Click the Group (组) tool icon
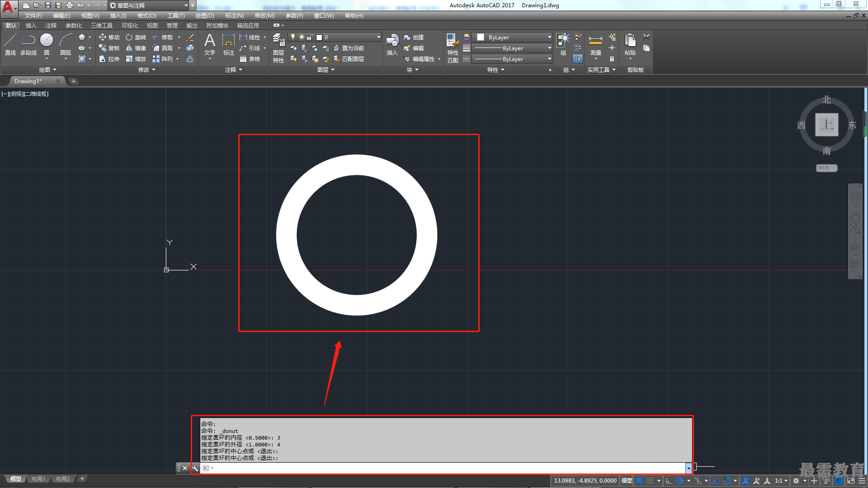868x488 pixels. point(563,44)
